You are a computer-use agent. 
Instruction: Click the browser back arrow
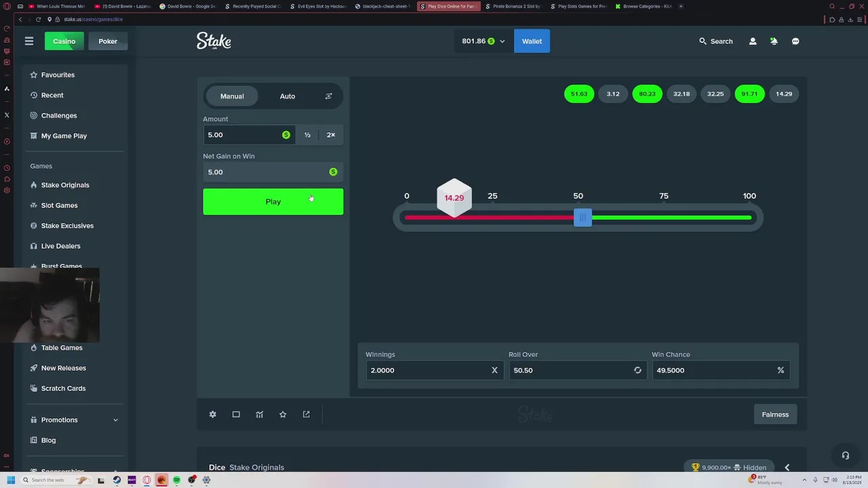20,19
